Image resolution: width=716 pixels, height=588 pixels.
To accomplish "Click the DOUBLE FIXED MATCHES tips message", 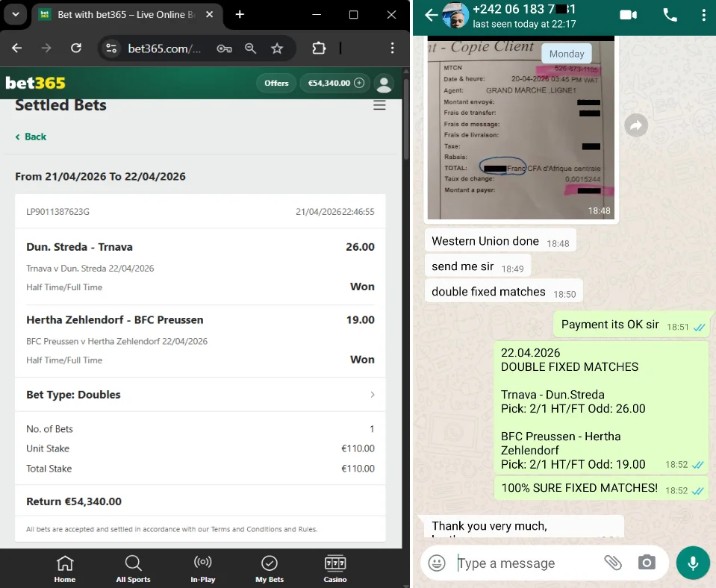I will tap(602, 407).
